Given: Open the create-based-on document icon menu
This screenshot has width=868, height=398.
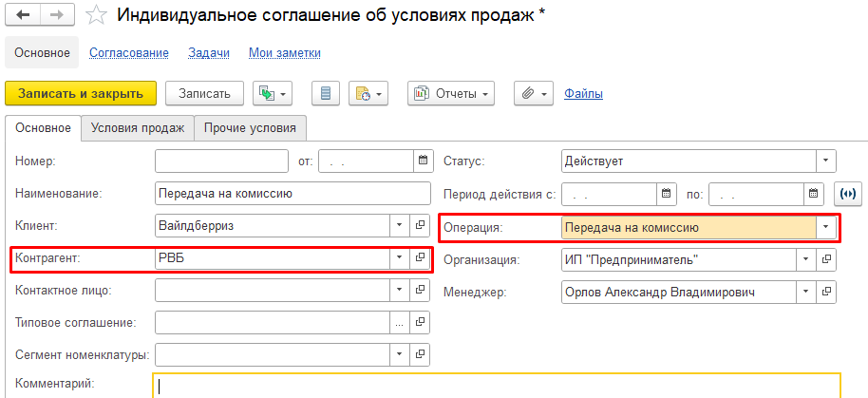Looking at the screenshot, I should [273, 93].
